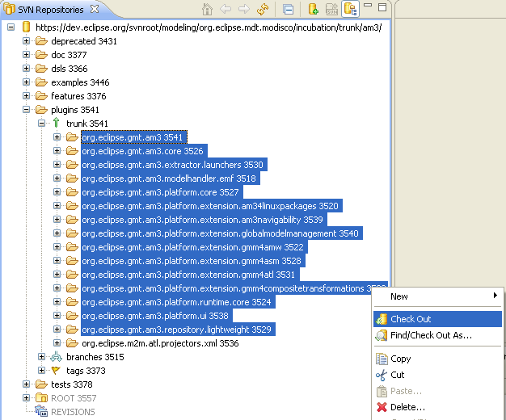506x420 pixels.
Task: Click the red Delete X icon
Action: point(382,407)
